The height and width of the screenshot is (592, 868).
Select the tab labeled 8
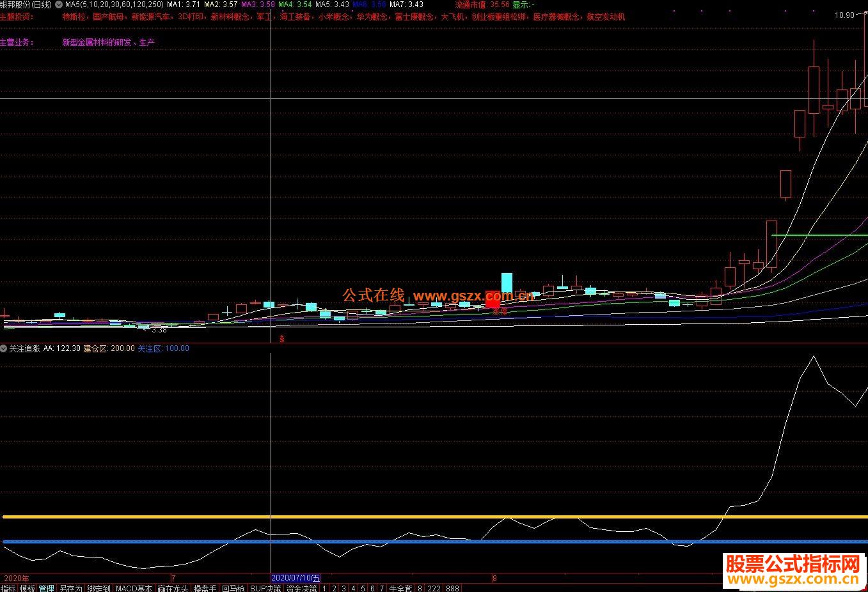tap(420, 588)
